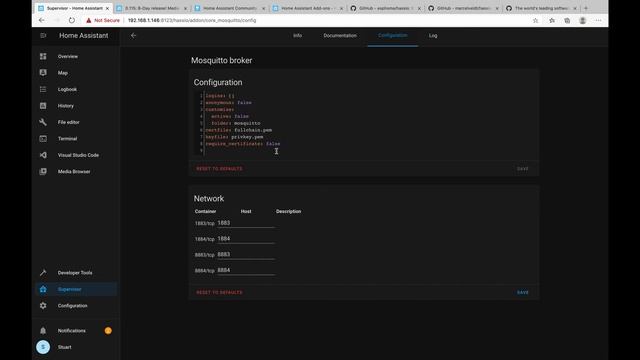Click the Mosquitto broker heading

click(222, 60)
